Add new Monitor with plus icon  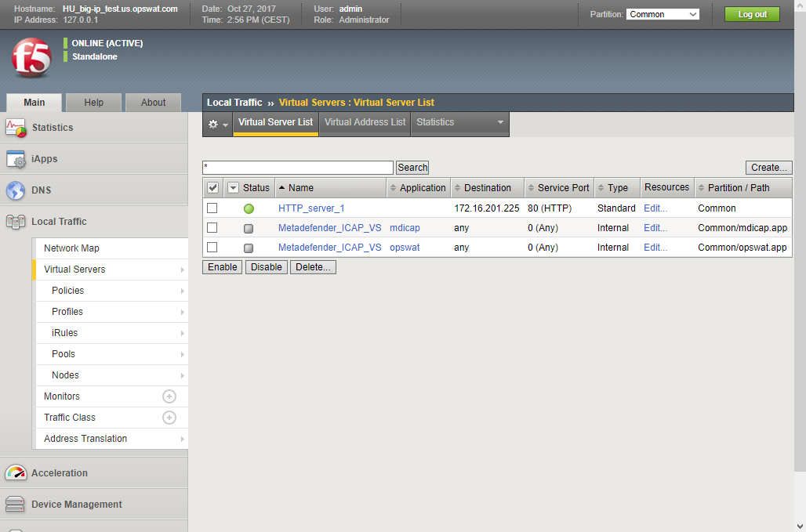(169, 396)
